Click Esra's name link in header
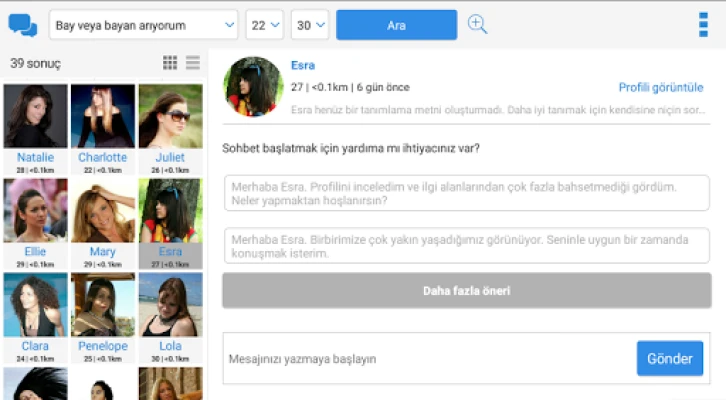Screen dimensions: 726x400 point(302,66)
